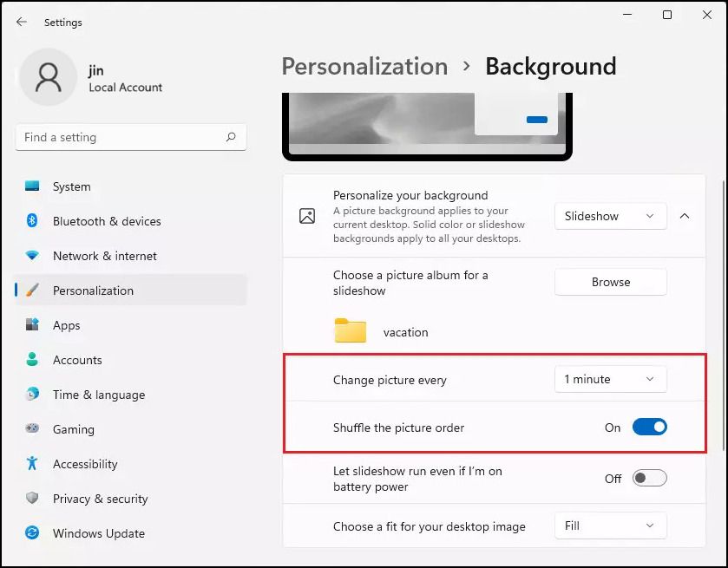Click the Gaming controller icon
This screenshot has height=568, width=728.
point(32,428)
